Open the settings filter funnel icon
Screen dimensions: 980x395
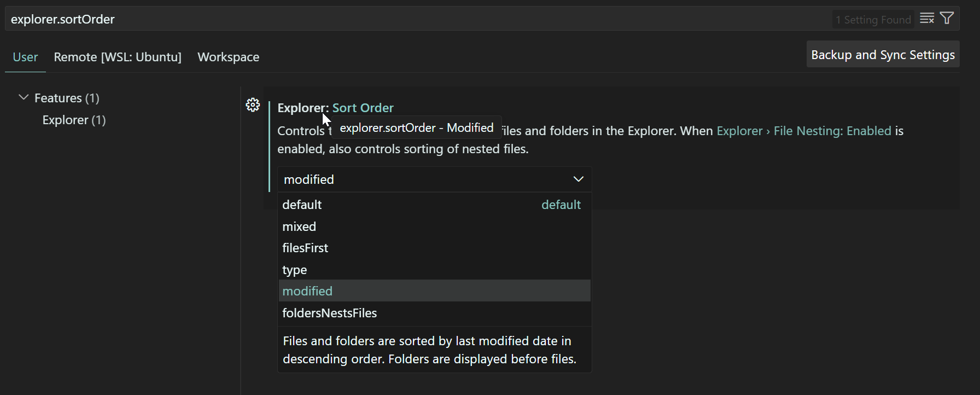[x=947, y=19]
